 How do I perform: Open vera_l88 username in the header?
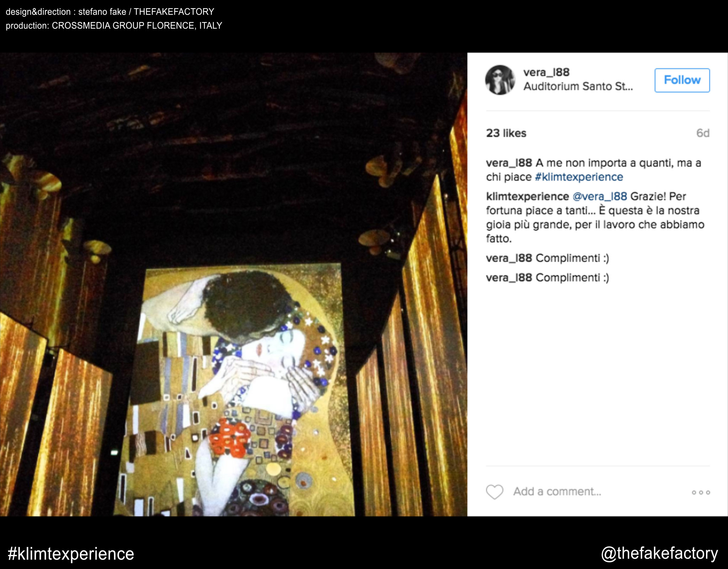pos(546,72)
